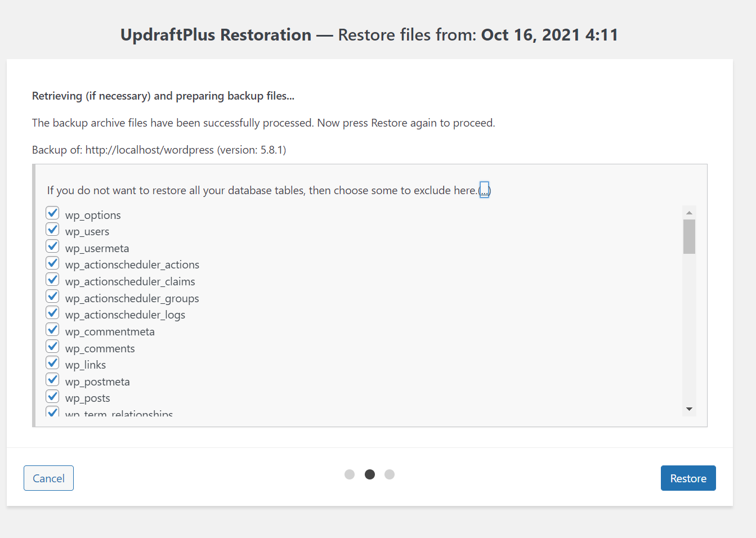Click the wp_usermeta label text
Image resolution: width=756 pixels, height=538 pixels.
tap(97, 248)
